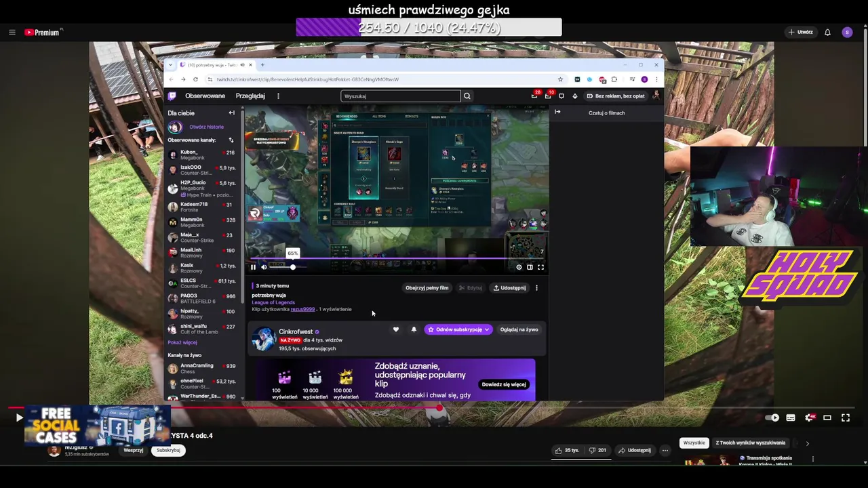Open the YouTube account avatar menu

click(x=847, y=32)
